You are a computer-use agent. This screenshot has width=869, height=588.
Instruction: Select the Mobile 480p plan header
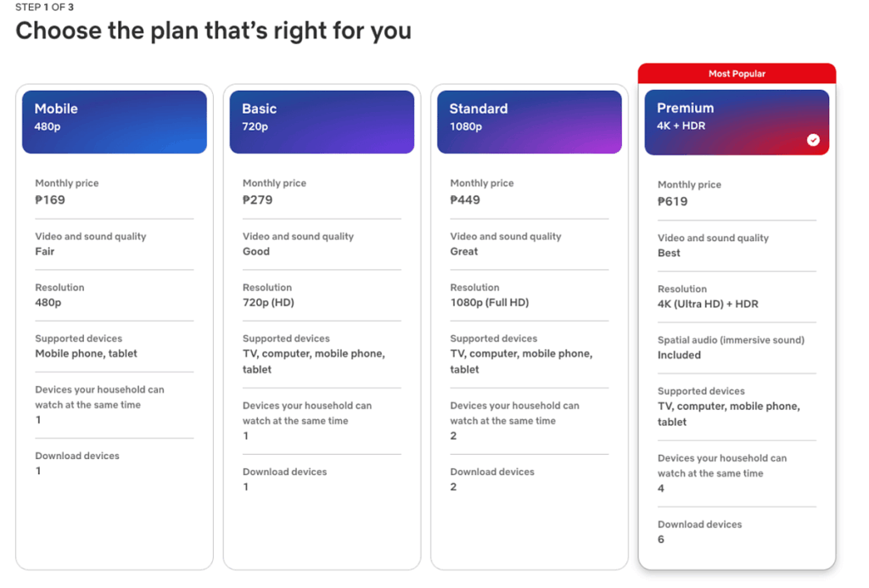(115, 122)
